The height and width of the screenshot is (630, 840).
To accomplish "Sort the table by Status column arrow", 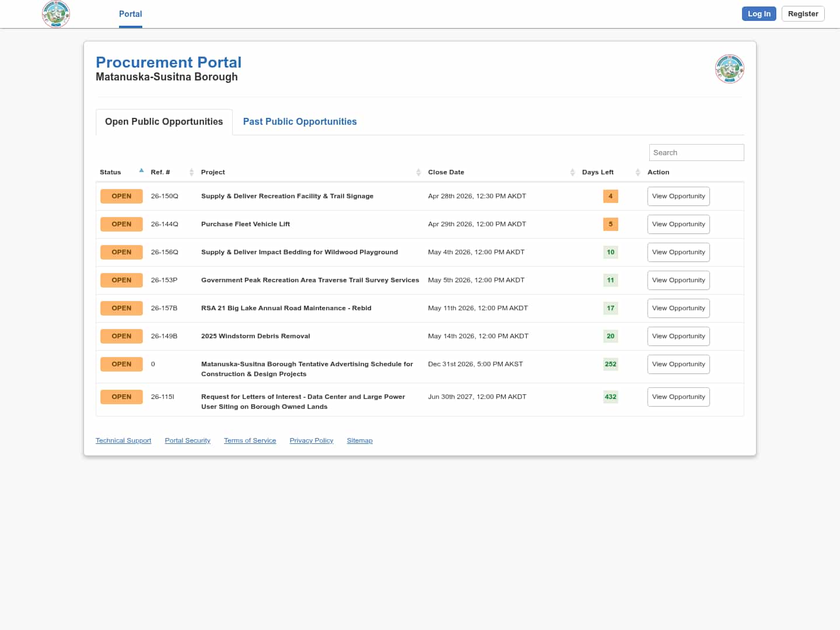I will (141, 171).
